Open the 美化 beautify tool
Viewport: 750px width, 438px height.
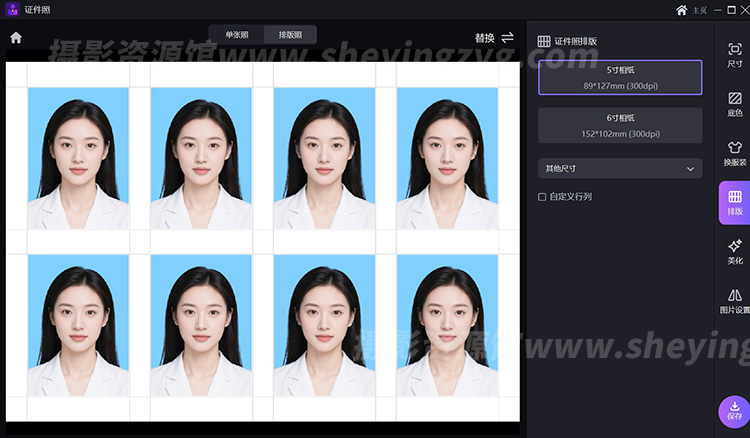click(734, 251)
